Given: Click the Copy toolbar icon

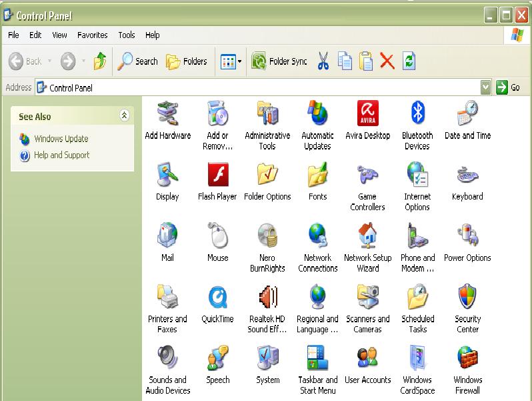Looking at the screenshot, I should coord(345,61).
